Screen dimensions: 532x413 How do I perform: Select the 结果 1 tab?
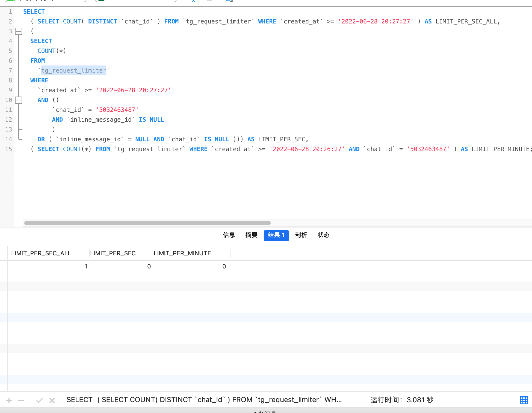276,235
